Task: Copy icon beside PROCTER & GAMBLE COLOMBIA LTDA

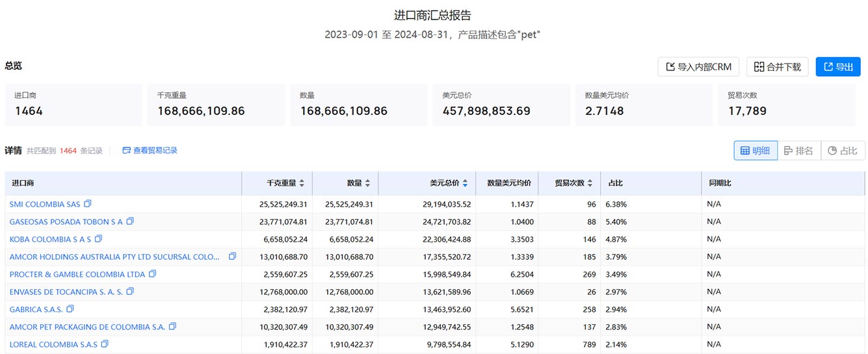Action: coord(153,274)
